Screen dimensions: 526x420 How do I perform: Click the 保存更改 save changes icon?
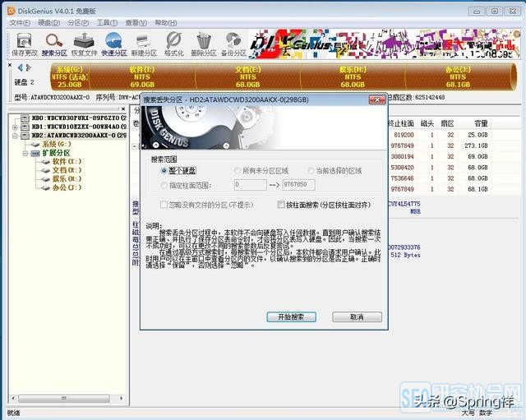25,44
